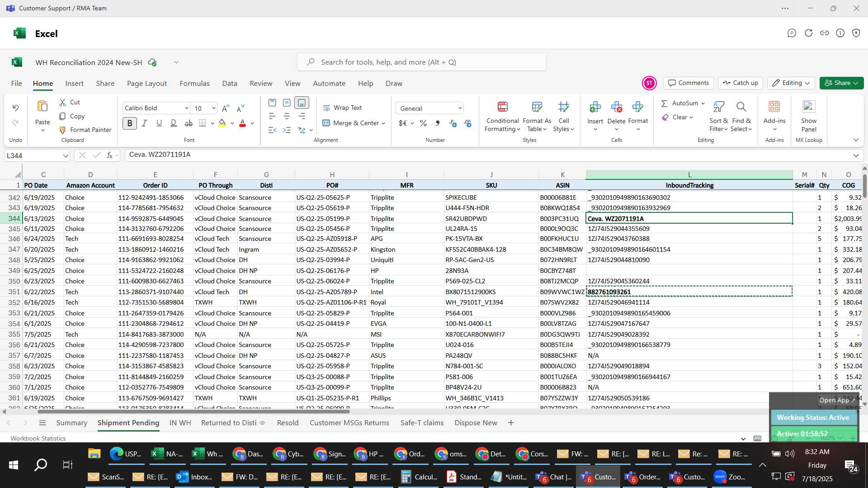Screen dimensions: 868x488
Task: Click the percent style icon
Action: 423,123
